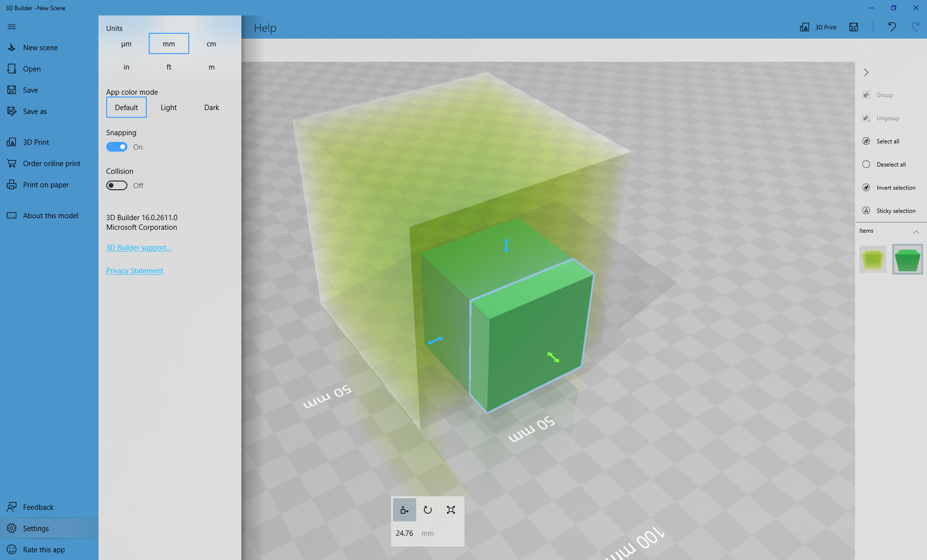Open About this model
The height and width of the screenshot is (560, 927).
(49, 215)
